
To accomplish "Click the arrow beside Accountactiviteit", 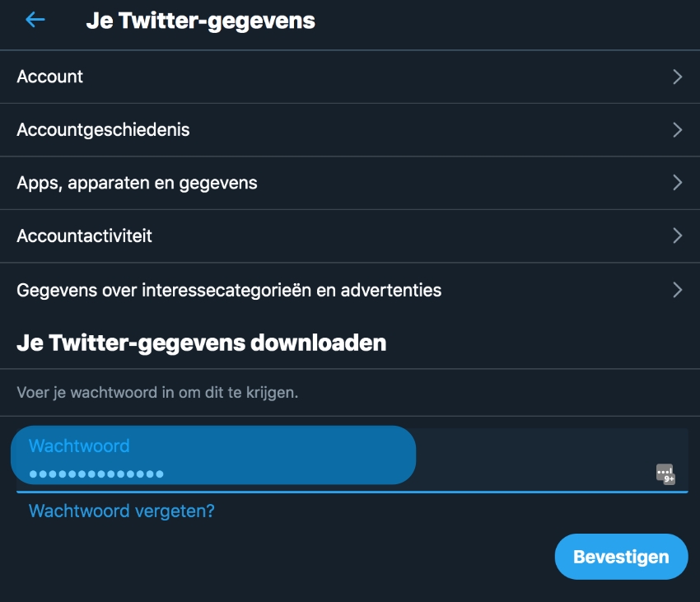I will [x=677, y=236].
